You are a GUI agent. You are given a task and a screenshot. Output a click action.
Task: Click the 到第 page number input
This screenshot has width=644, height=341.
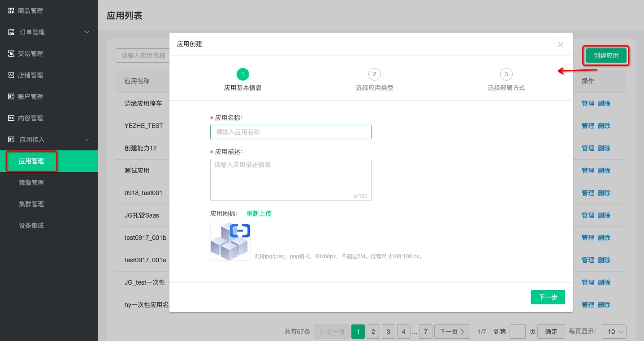[x=518, y=332]
